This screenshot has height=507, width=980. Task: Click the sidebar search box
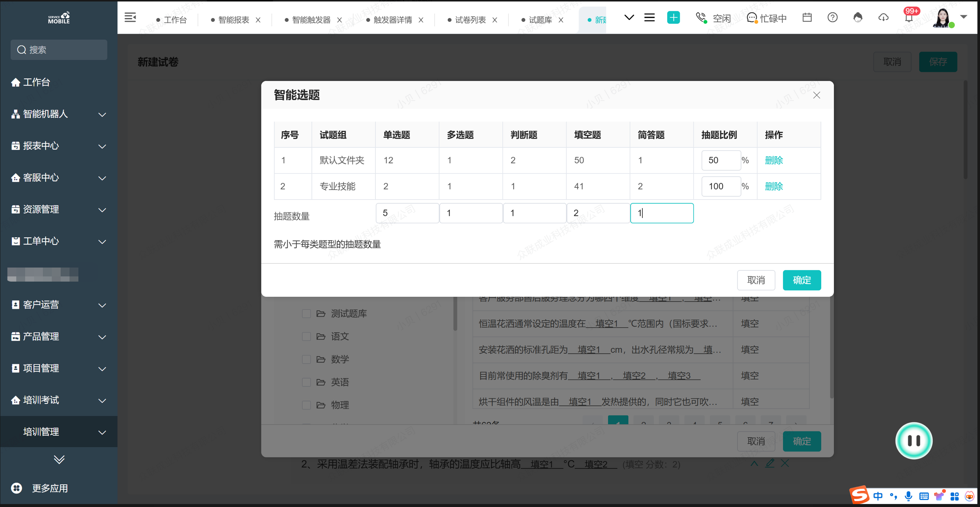pyautogui.click(x=59, y=50)
